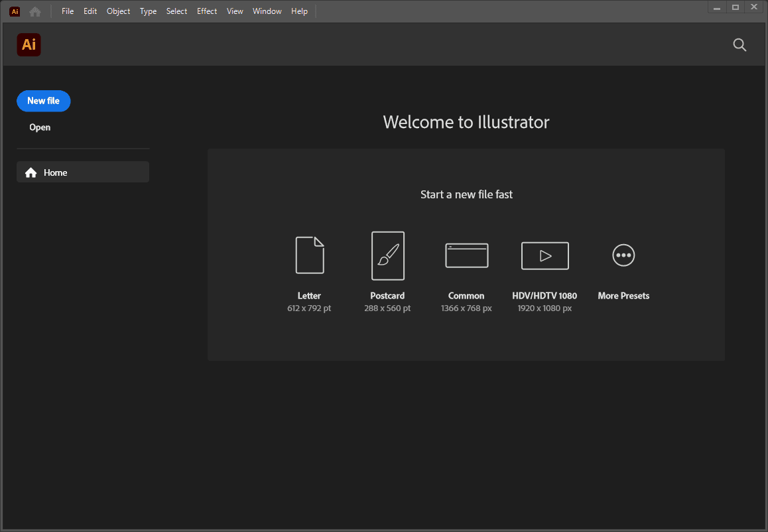
Task: Click the large Ai logo in header
Action: (x=29, y=44)
